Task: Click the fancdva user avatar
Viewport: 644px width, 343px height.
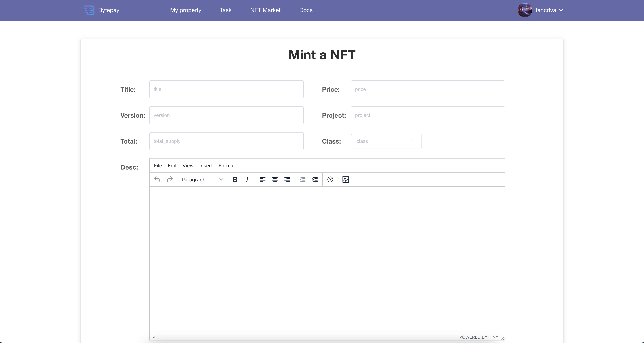Action: pyautogui.click(x=525, y=10)
